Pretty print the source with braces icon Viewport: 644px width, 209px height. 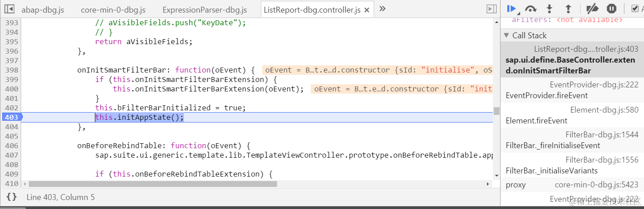12,197
